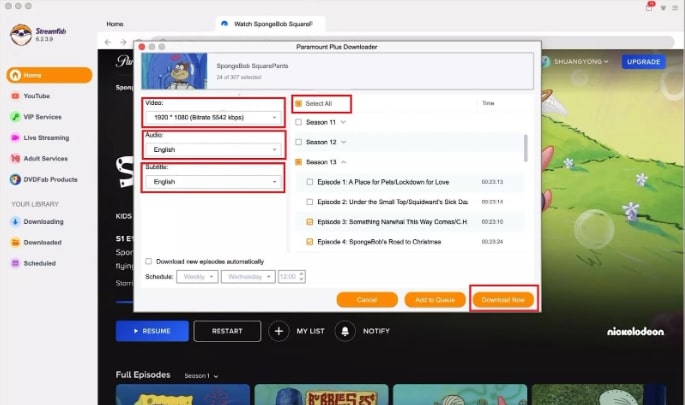Check Episode 2 Under the Small Top checkbox

(x=310, y=202)
